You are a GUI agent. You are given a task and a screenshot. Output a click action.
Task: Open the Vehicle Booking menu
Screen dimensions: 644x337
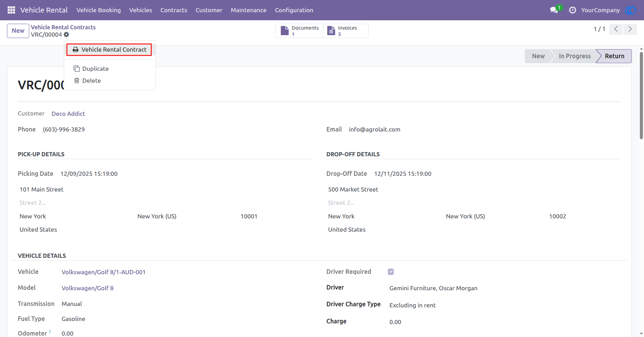[99, 10]
